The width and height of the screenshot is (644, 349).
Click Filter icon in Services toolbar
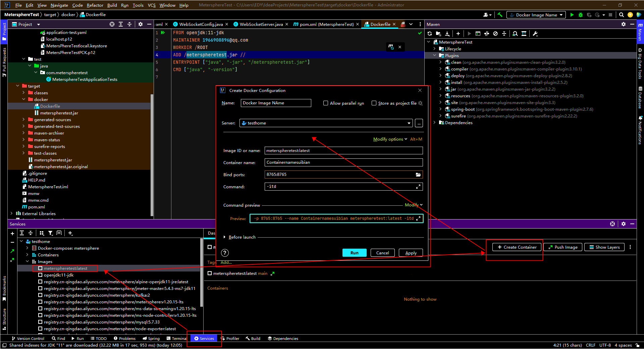click(x=50, y=233)
